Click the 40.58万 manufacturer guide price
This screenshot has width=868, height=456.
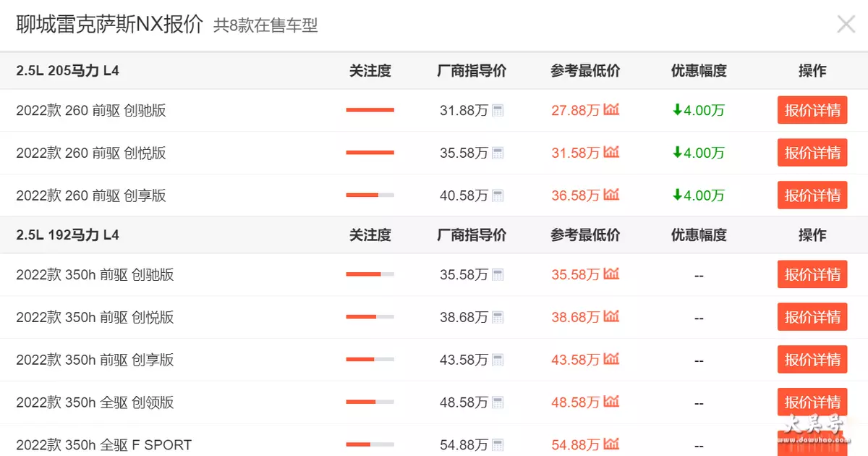[x=464, y=196]
